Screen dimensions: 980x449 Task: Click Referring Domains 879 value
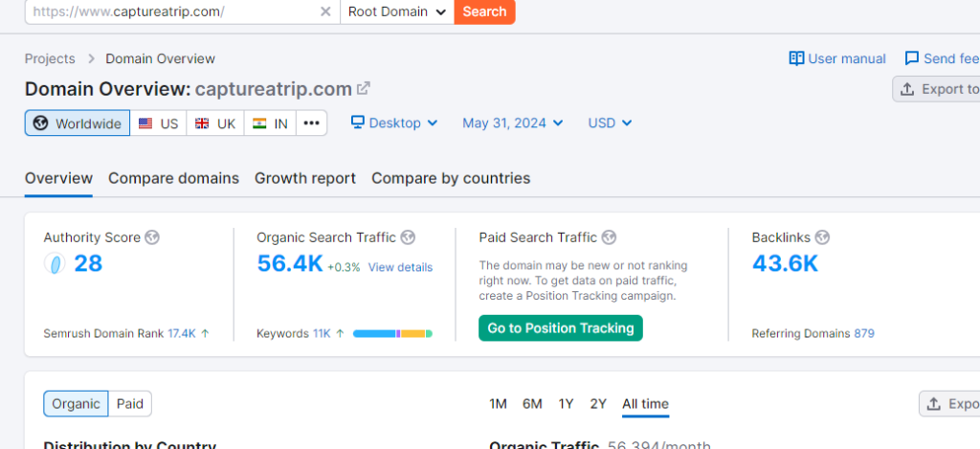click(864, 333)
